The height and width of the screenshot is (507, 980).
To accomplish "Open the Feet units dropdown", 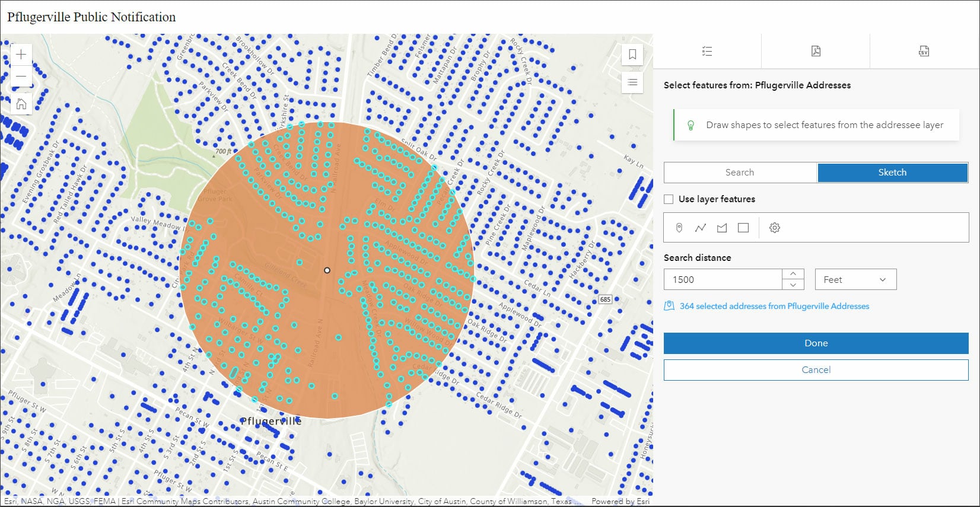I will click(855, 280).
